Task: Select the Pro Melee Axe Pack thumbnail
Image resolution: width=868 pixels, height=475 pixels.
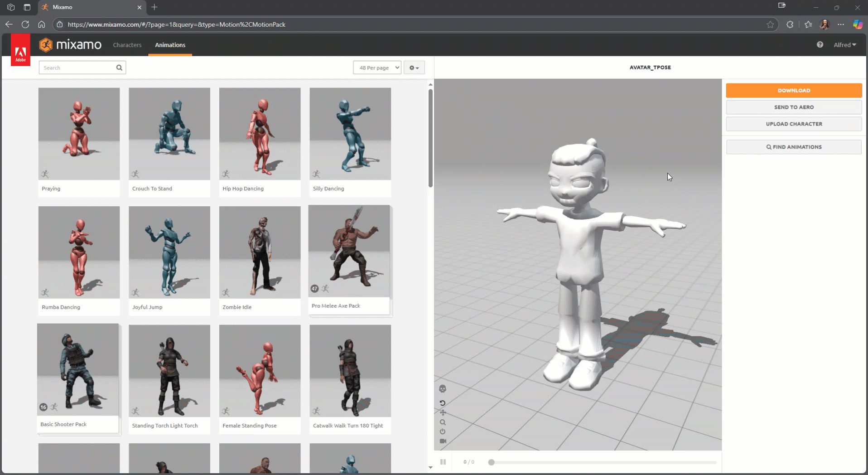Action: point(349,251)
